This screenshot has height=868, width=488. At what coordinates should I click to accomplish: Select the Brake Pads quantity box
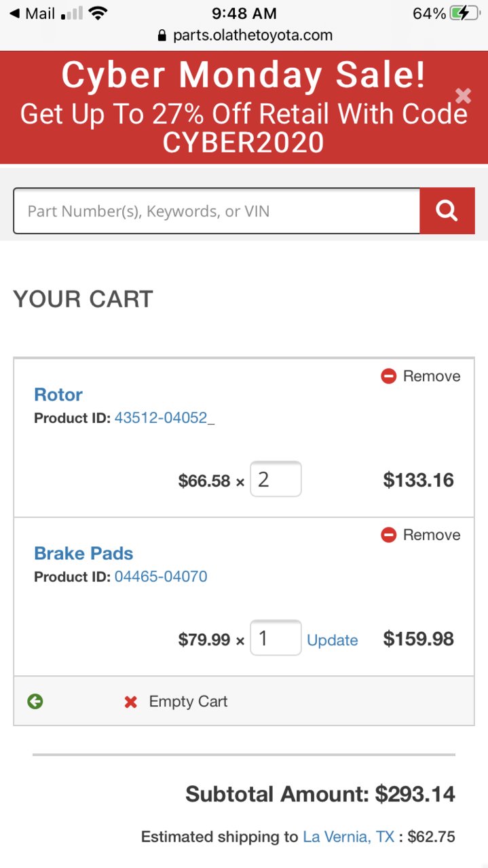276,638
